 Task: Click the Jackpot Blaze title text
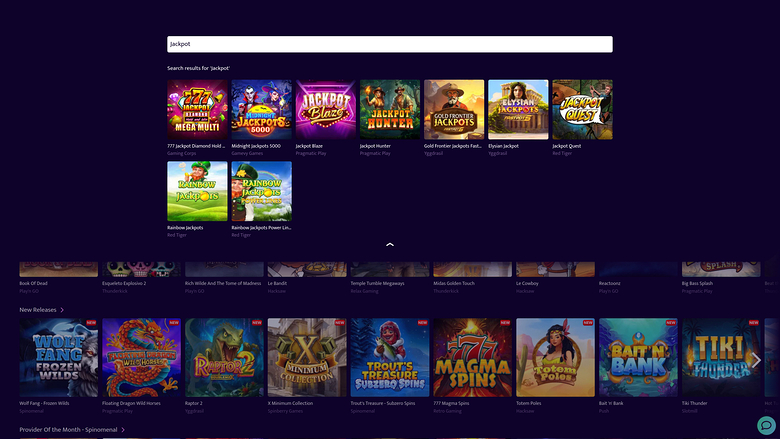309,146
